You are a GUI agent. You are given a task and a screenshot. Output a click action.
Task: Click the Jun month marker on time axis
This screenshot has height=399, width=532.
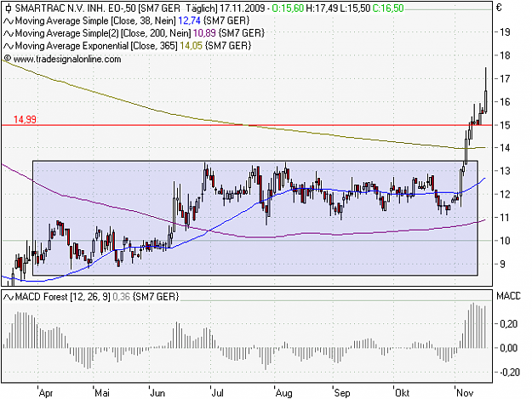[x=157, y=393]
